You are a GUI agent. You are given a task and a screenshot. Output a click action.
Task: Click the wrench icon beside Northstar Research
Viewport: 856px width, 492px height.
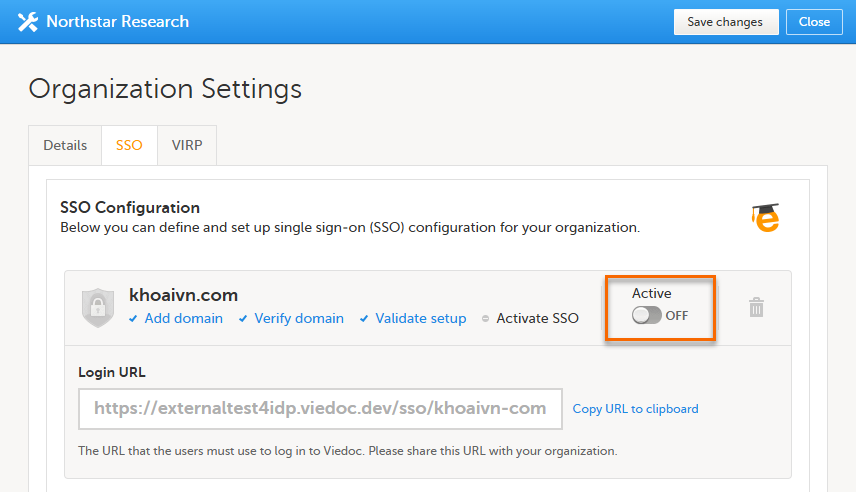[28, 22]
